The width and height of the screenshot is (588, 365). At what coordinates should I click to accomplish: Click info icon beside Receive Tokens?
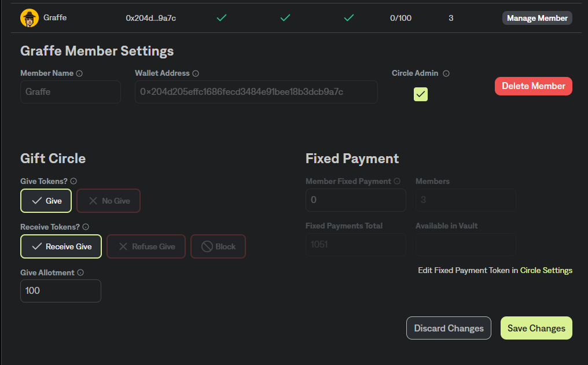tap(86, 227)
